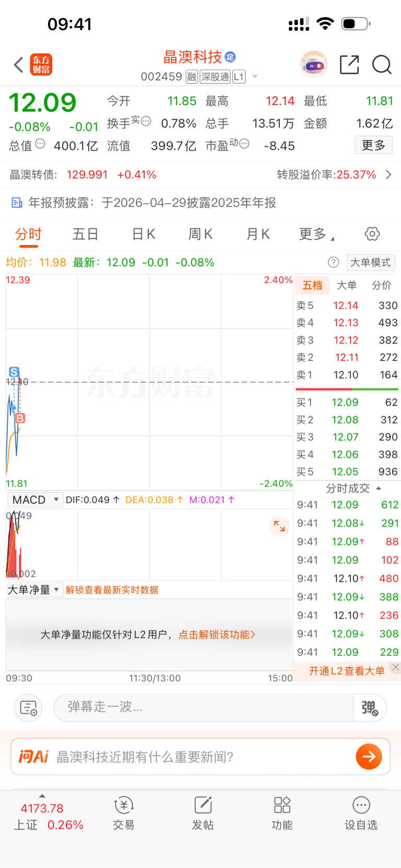Open the 发帖 post icon
The width and height of the screenshot is (401, 868).
pyautogui.click(x=203, y=813)
